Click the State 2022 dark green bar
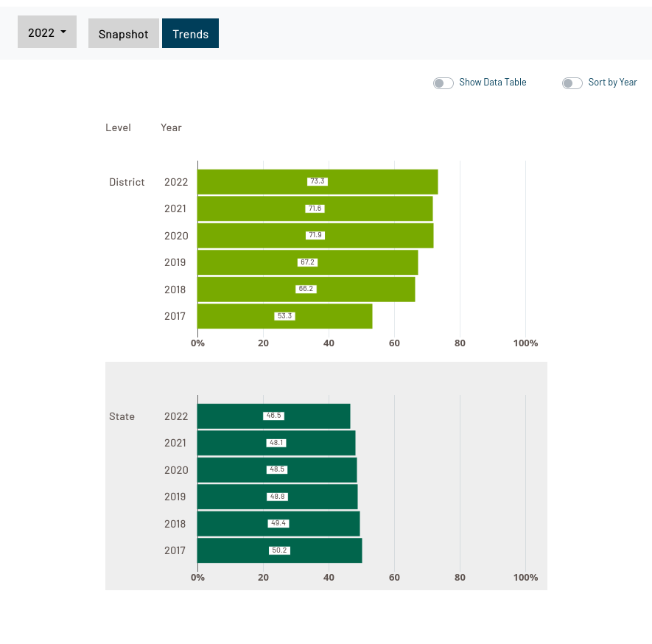 pyautogui.click(x=228, y=416)
